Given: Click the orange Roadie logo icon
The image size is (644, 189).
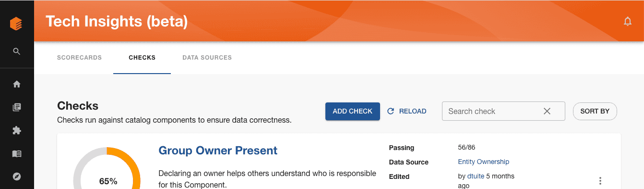Looking at the screenshot, I should coord(16,24).
